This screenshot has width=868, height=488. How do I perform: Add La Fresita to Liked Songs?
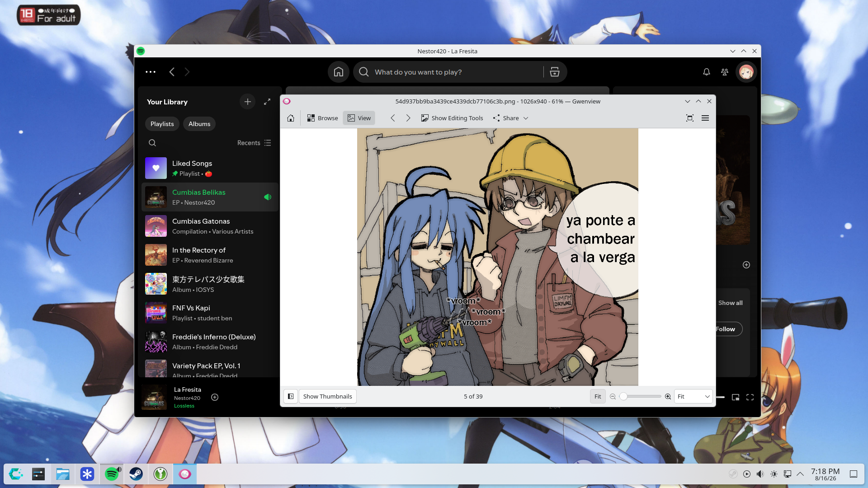pyautogui.click(x=215, y=397)
